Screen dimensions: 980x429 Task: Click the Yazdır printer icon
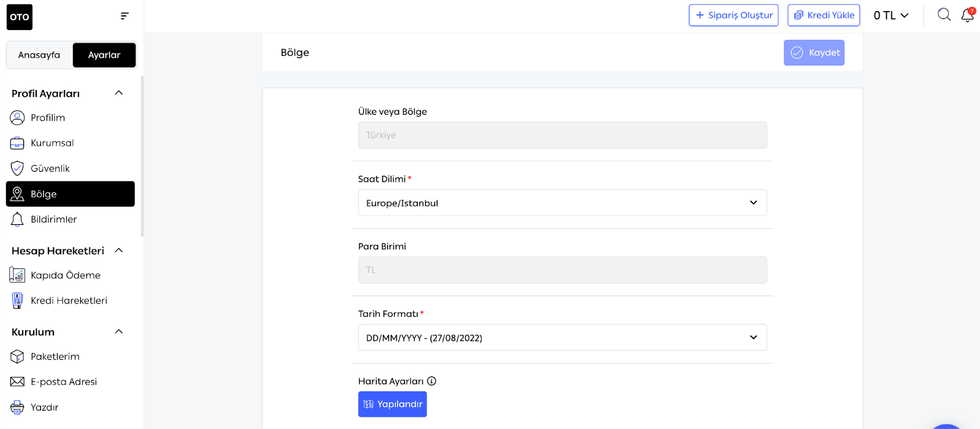(x=17, y=407)
